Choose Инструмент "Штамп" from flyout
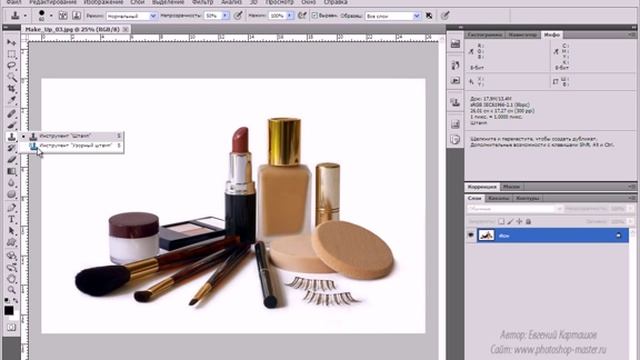The image size is (640, 360). (x=70, y=136)
